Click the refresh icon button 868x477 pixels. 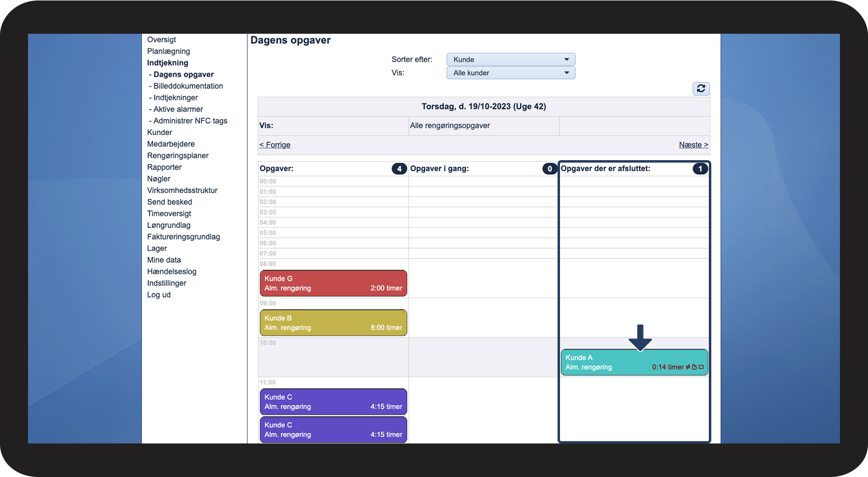click(x=701, y=88)
